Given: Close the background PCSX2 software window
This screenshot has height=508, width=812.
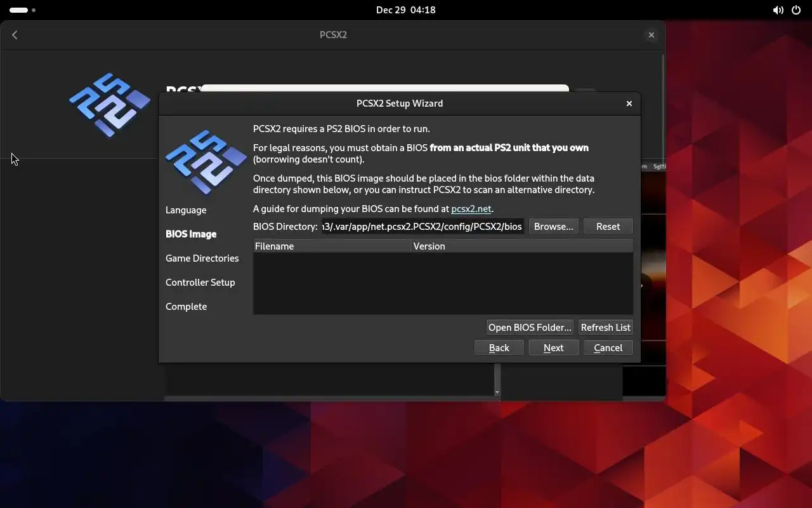Looking at the screenshot, I should [x=651, y=35].
